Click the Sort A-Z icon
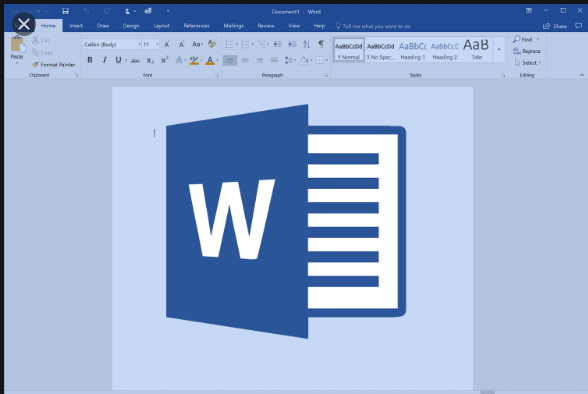This screenshot has height=394, width=588. click(306, 44)
